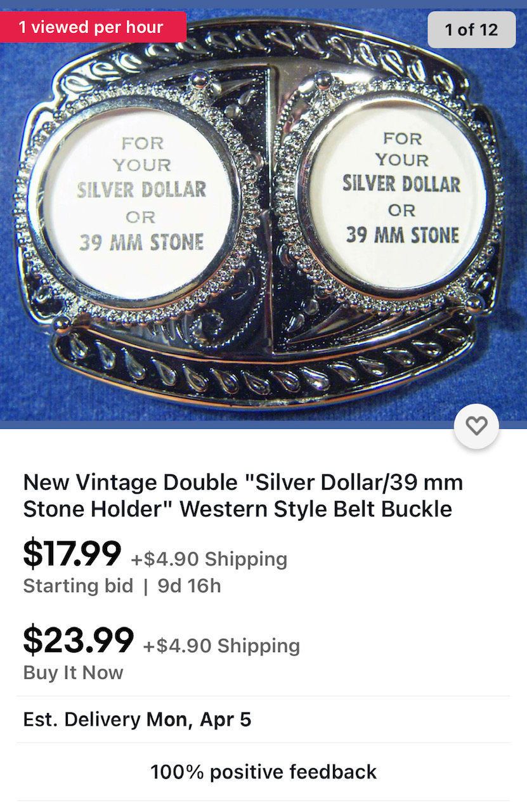Image resolution: width=527 pixels, height=812 pixels.
Task: Tap the "1 viewed per hour" badge
Action: (x=93, y=27)
